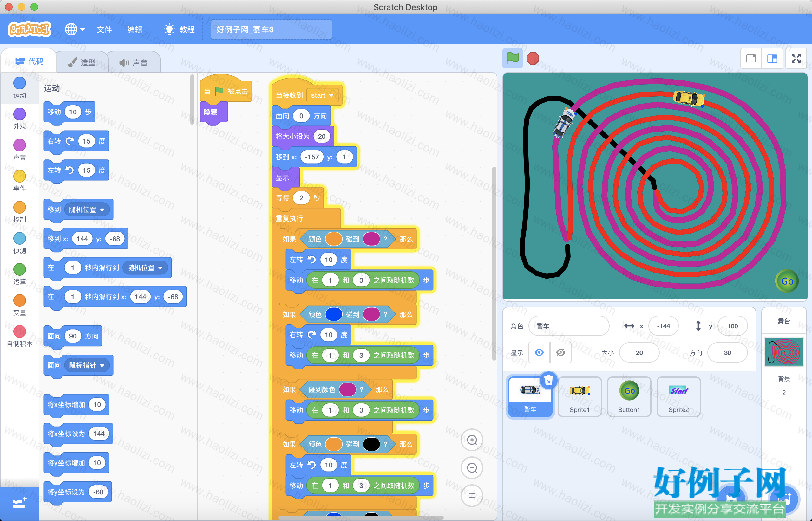
Task: Edit the sprite y value 100
Action: [x=732, y=326]
